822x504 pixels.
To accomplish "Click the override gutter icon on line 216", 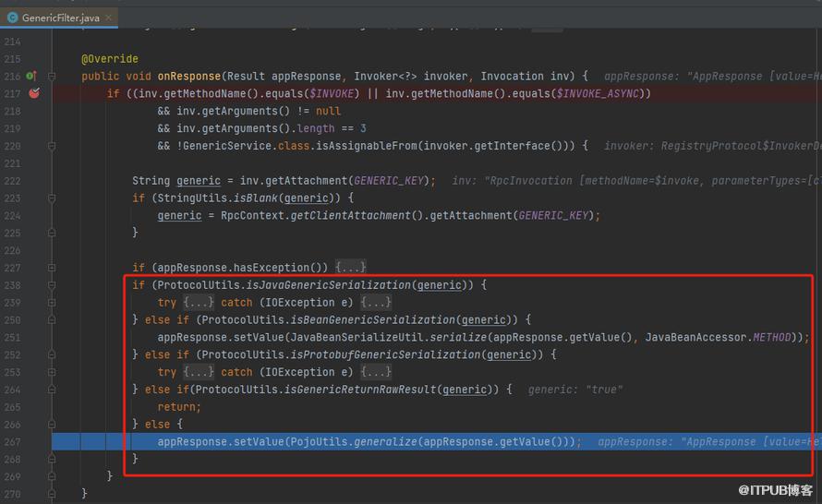I will point(31,76).
